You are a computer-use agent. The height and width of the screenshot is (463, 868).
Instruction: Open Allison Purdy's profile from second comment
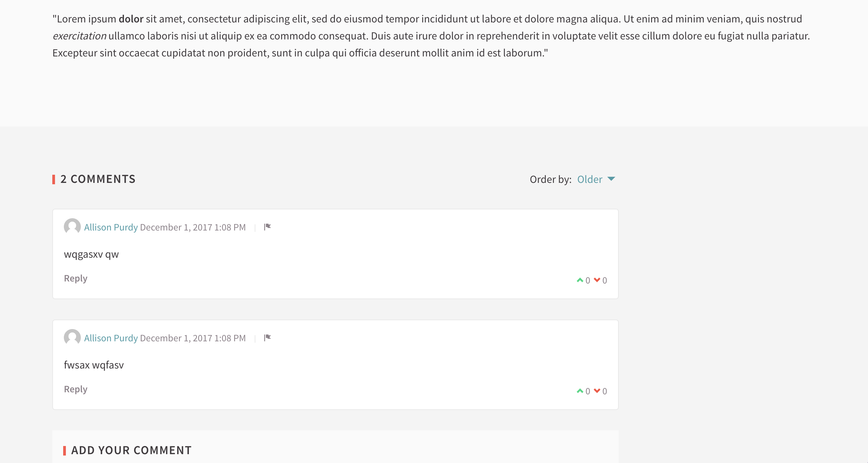coord(111,338)
